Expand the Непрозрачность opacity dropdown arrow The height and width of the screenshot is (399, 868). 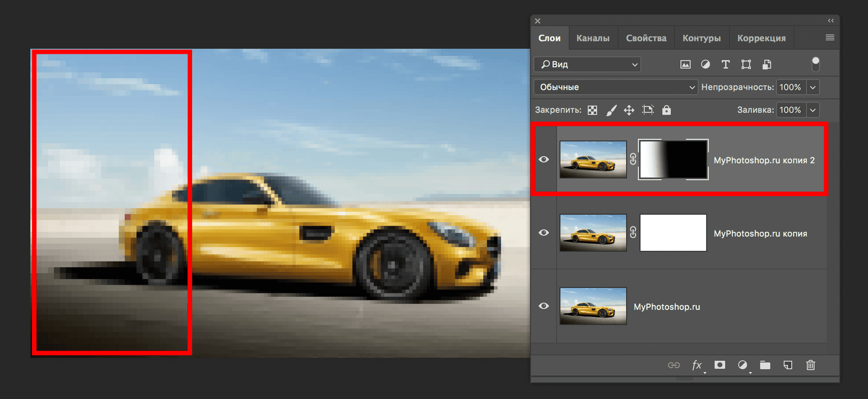tap(813, 87)
